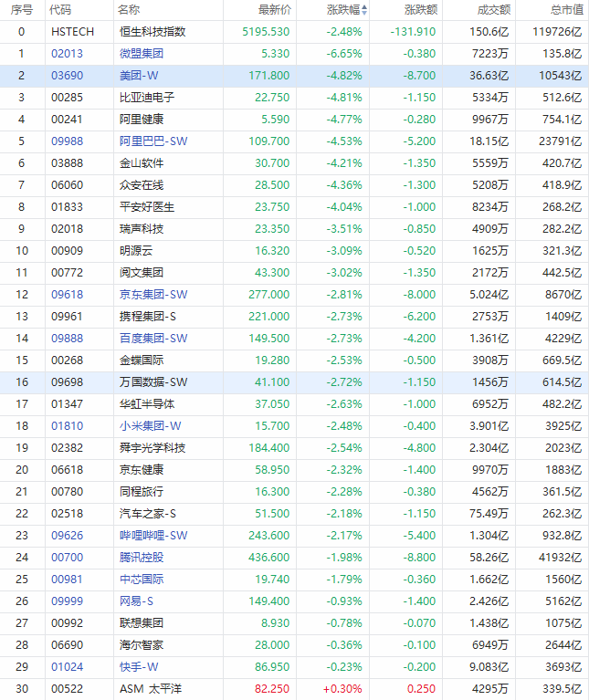
Task: Click the 436.600 latest price cell
Action: pos(268,557)
